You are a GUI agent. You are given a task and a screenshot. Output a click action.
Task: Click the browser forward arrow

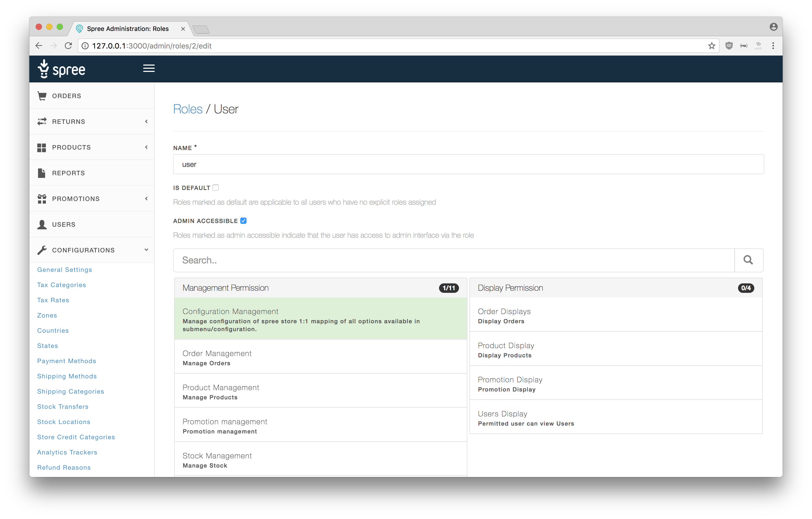(54, 46)
